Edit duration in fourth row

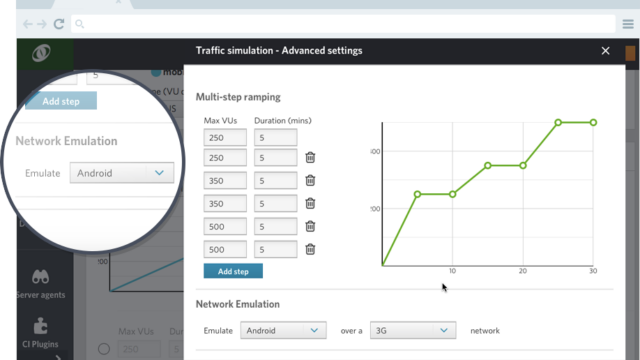pos(276,203)
